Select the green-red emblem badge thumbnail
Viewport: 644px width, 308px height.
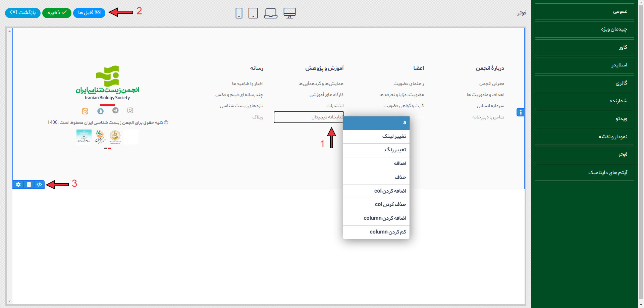[x=100, y=137]
